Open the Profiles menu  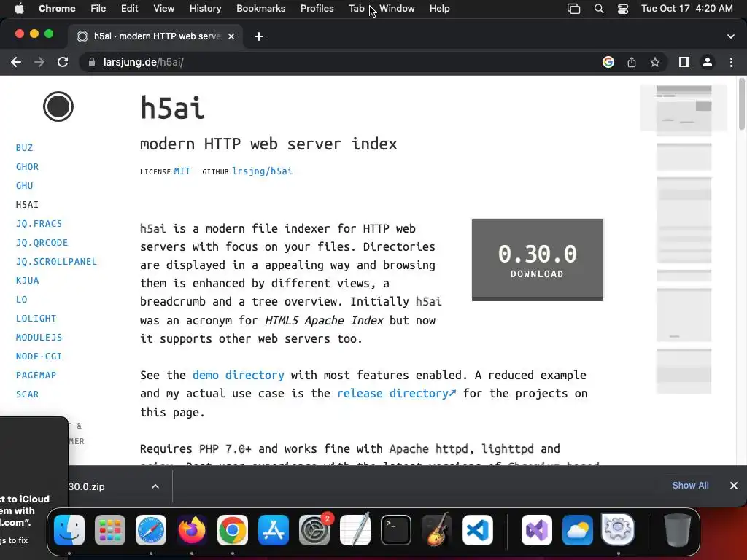(317, 9)
